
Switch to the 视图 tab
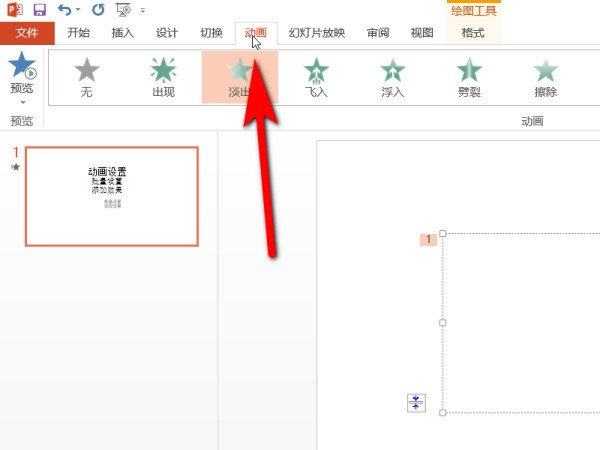(422, 33)
